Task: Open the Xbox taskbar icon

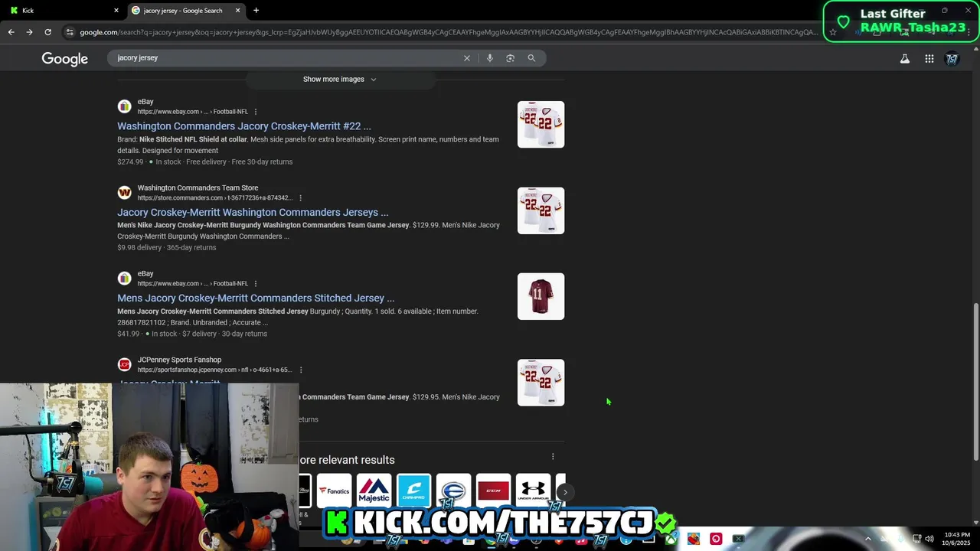Action: click(671, 539)
